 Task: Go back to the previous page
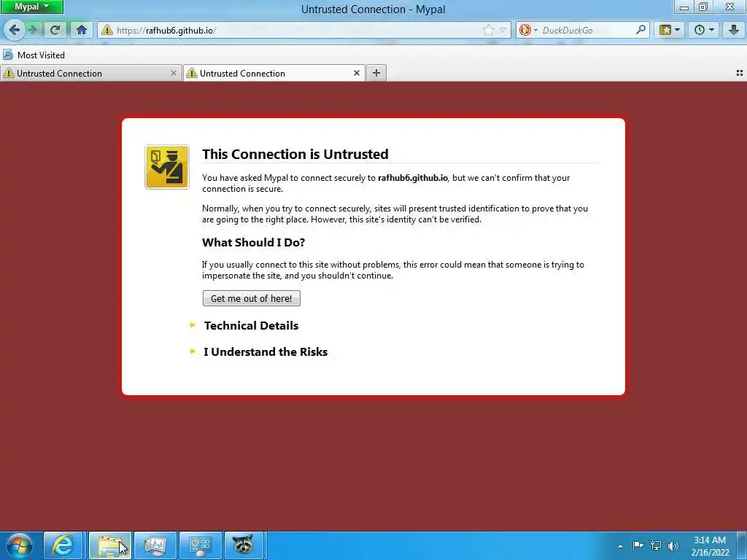click(x=14, y=30)
